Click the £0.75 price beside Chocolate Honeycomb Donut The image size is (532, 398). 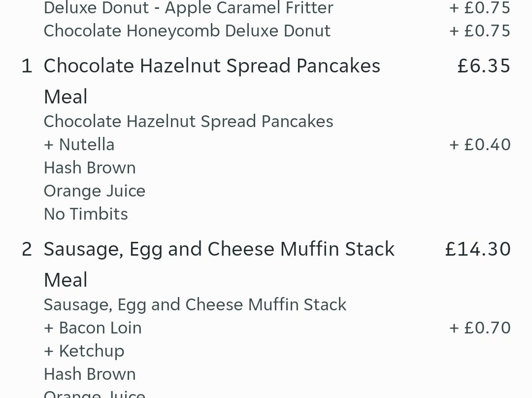click(480, 31)
